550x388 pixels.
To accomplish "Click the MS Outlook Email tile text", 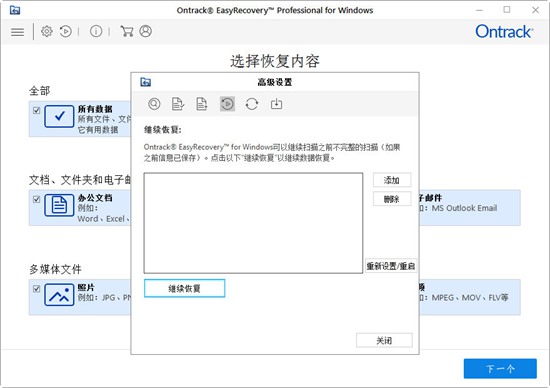I will point(464,208).
